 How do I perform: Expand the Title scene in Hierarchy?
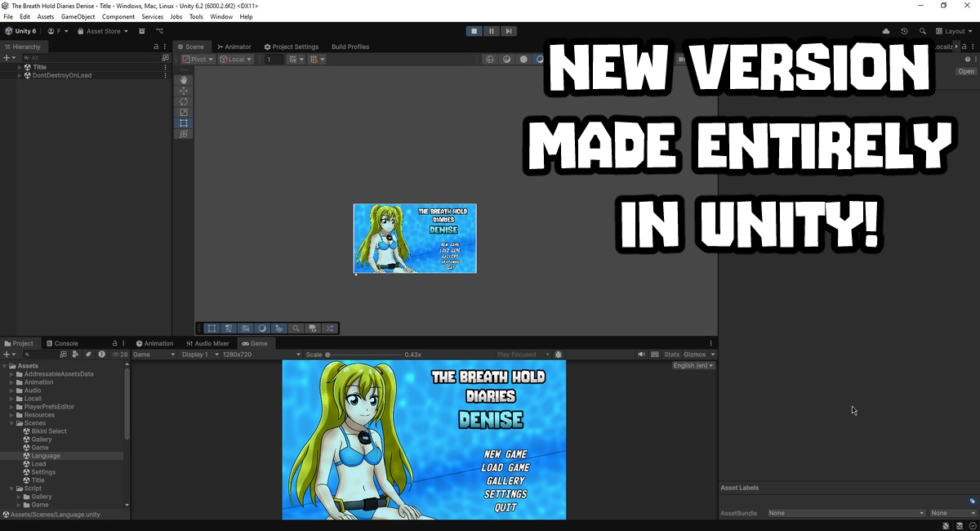pos(20,67)
